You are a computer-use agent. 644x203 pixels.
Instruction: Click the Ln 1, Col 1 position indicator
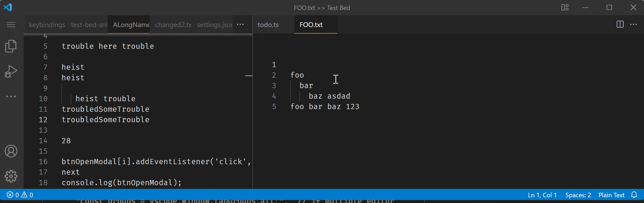[542, 195]
